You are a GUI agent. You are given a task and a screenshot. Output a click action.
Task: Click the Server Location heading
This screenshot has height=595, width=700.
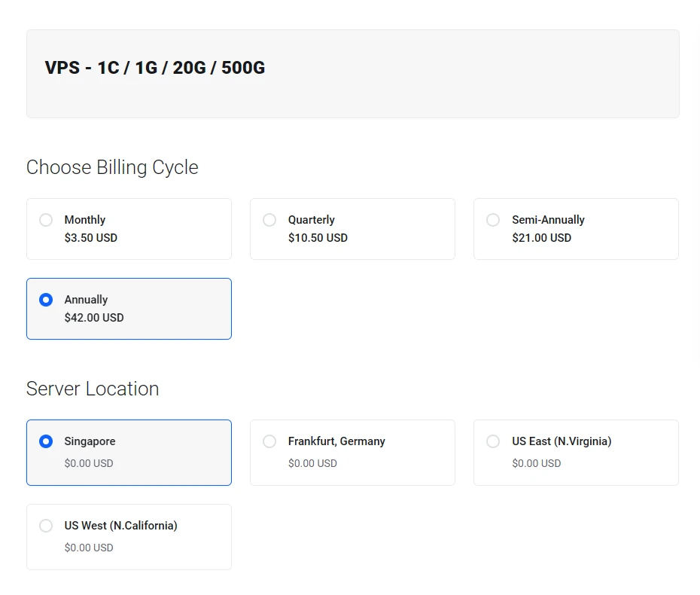tap(93, 389)
